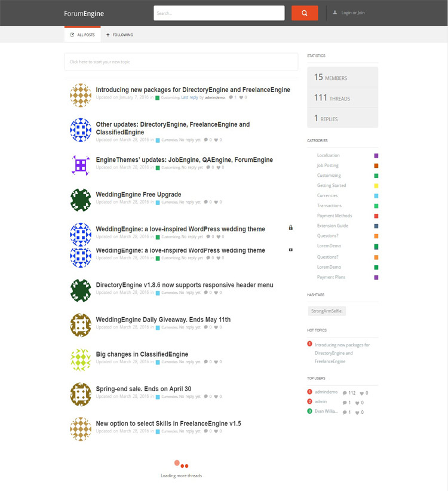The height and width of the screenshot is (491, 448).
Task: Open Spring-end sale. Ends on April 30
Action: [x=143, y=389]
